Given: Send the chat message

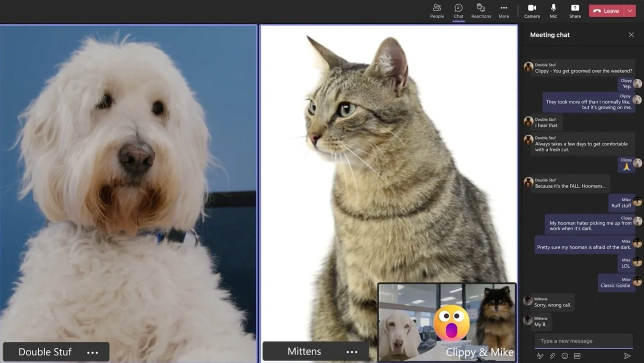Looking at the screenshot, I should coord(627,356).
